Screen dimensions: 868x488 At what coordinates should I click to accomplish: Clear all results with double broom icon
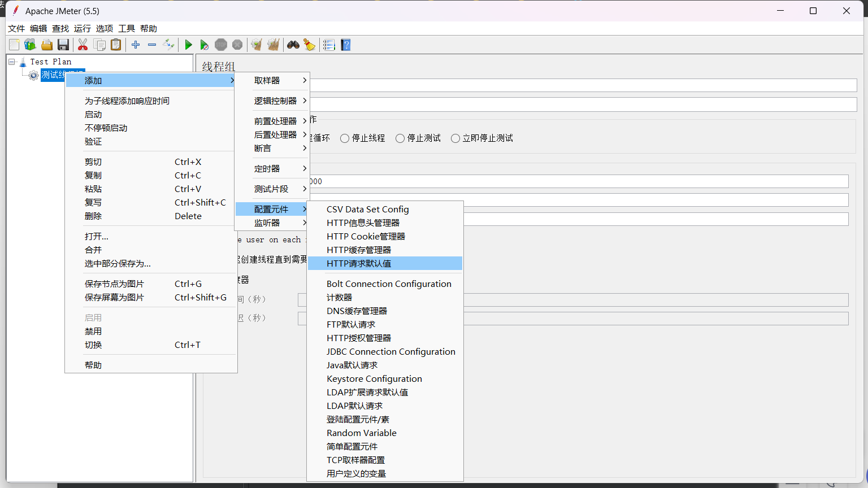click(274, 45)
